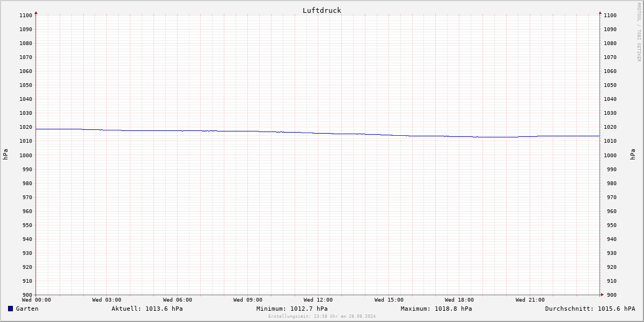Screen dimensions: 644x322
Task: Select the 'Minimum: 1012.7 hPa' value
Action: 292,309
